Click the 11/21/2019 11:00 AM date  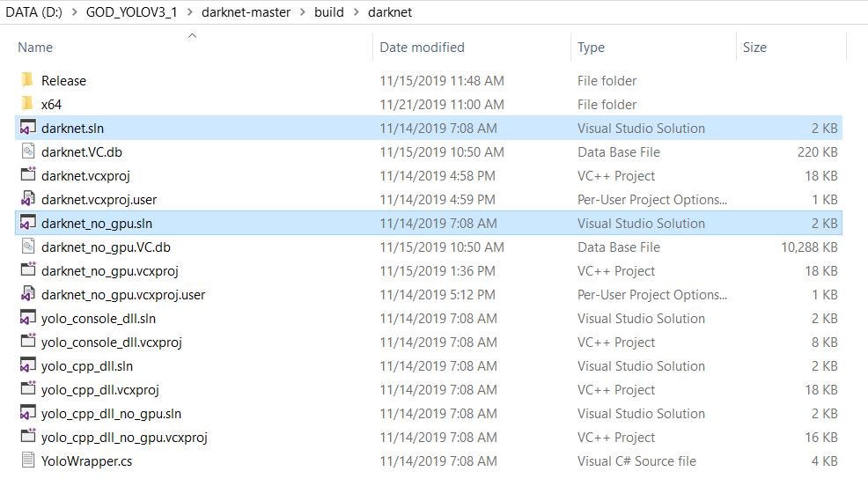[442, 105]
